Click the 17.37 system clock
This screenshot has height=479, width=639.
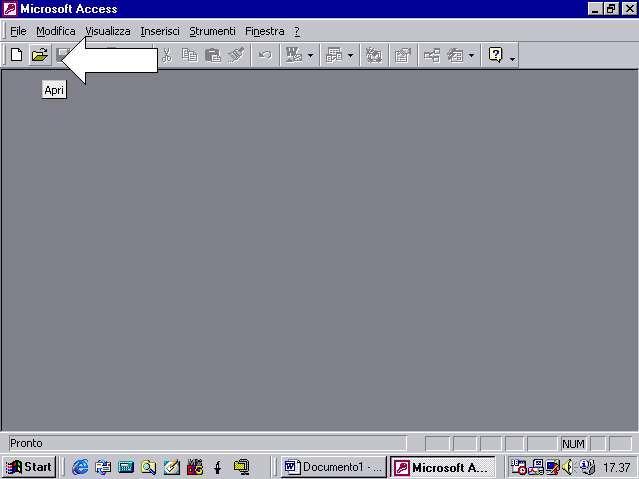617,467
